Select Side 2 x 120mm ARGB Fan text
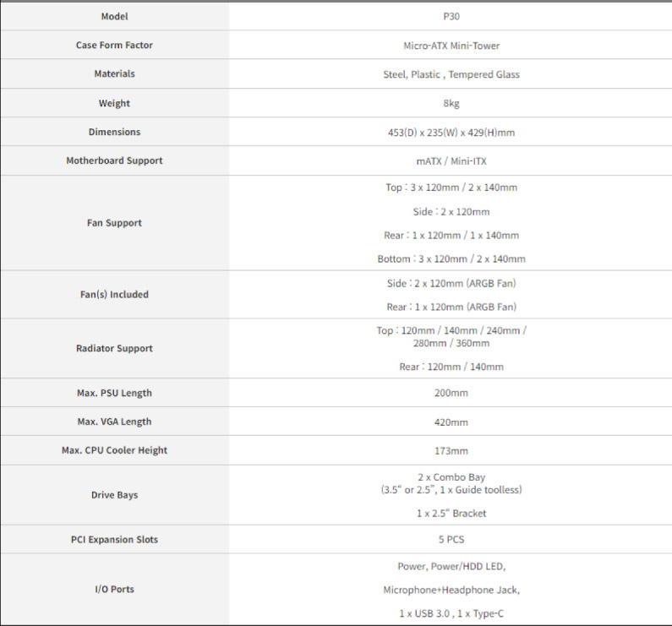This screenshot has height=626, width=672. point(451,283)
